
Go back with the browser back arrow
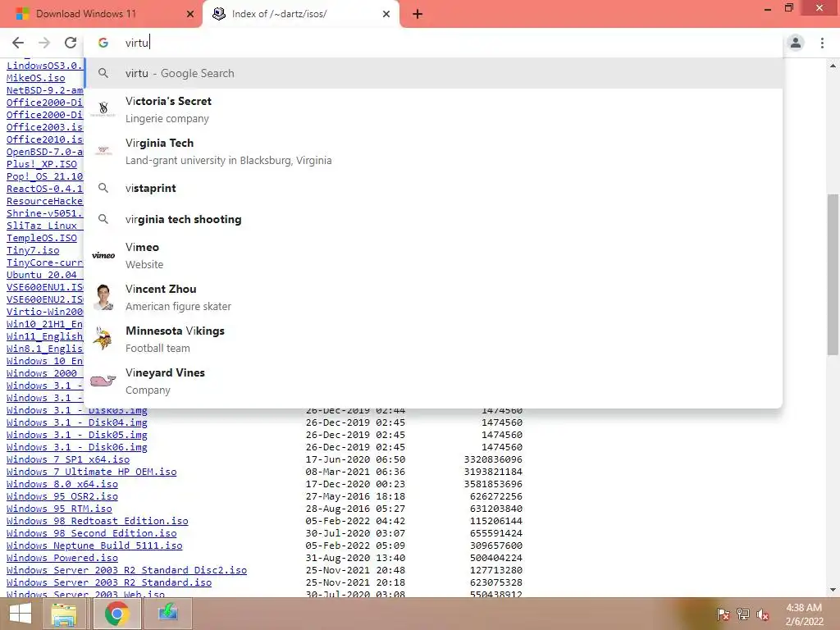(x=18, y=43)
